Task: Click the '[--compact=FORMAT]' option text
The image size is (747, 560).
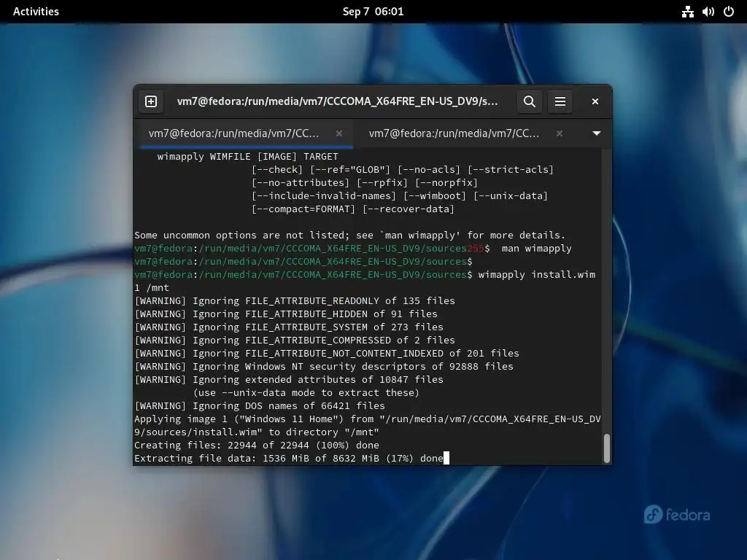Action: point(303,209)
